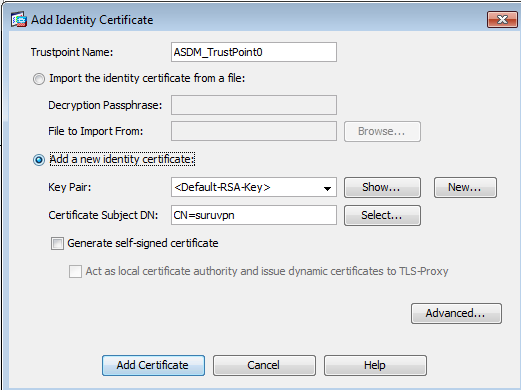Click the Trustpoint Name input field
This screenshot has width=521, height=390.
coord(254,52)
